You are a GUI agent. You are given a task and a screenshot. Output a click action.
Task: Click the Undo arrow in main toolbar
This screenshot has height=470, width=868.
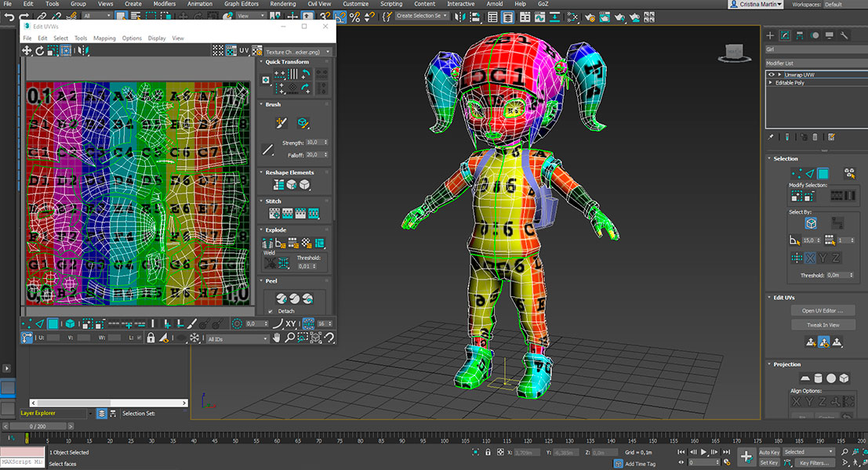click(x=10, y=16)
